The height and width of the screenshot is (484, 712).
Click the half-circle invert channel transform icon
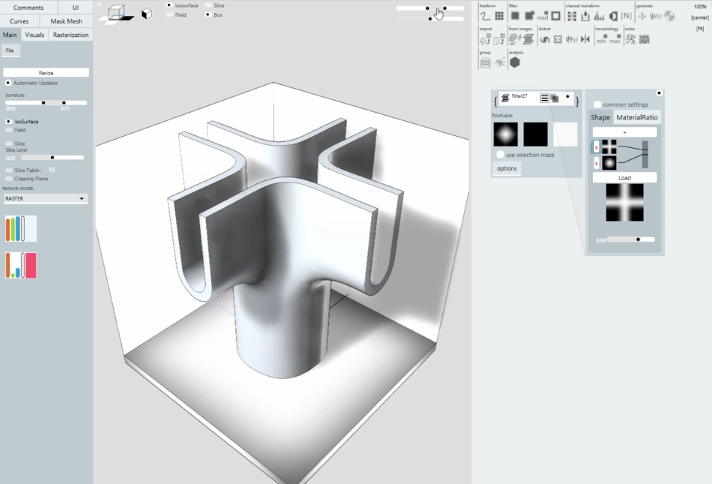point(613,16)
